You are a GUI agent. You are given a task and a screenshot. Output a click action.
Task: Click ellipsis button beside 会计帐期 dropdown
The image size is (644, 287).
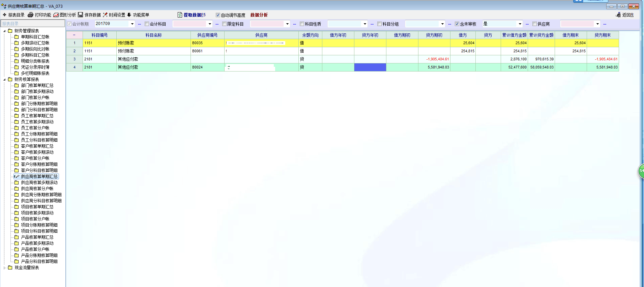139,24
